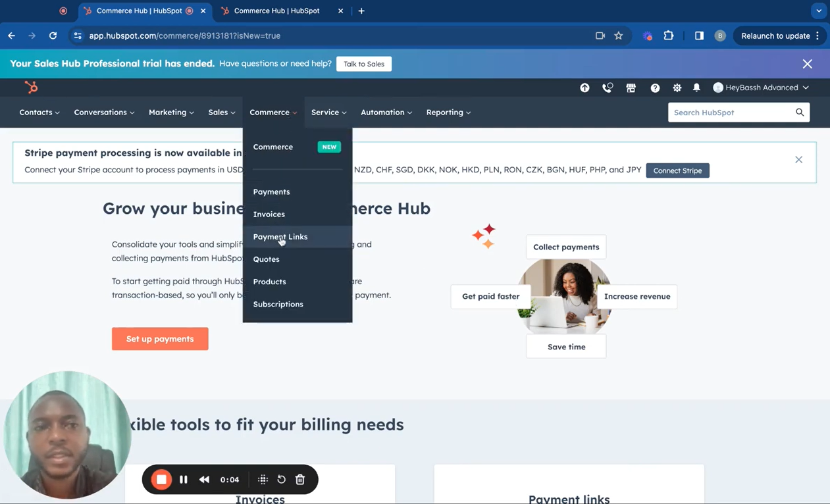Open the Chrome profile avatar B
Image resolution: width=830 pixels, height=504 pixels.
720,36
